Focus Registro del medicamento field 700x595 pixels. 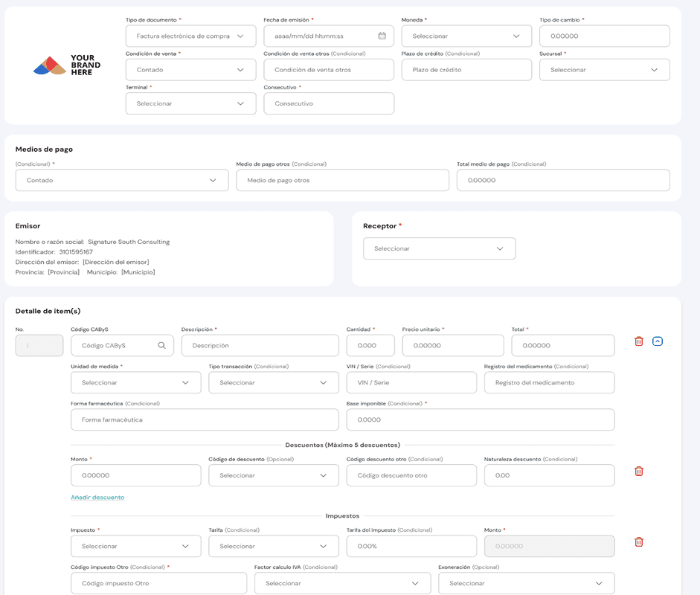(549, 383)
